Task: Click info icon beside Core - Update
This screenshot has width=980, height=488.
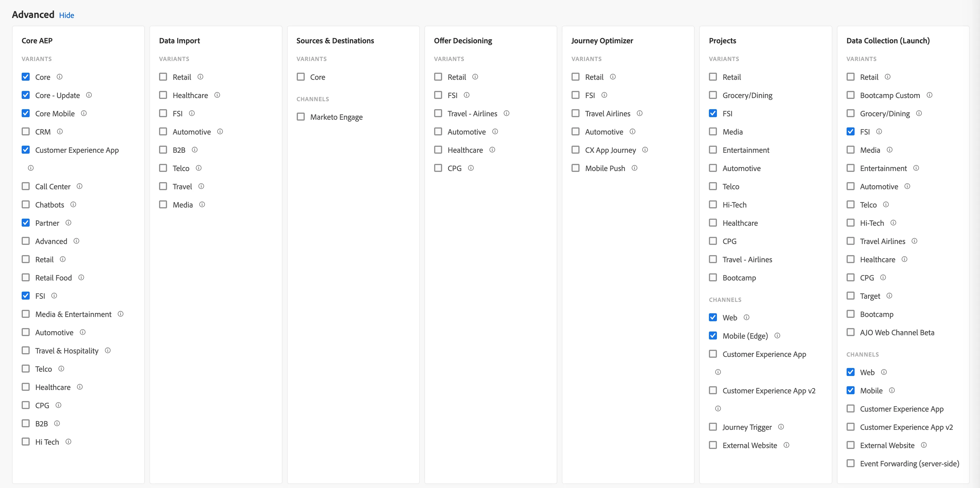Action: click(89, 95)
